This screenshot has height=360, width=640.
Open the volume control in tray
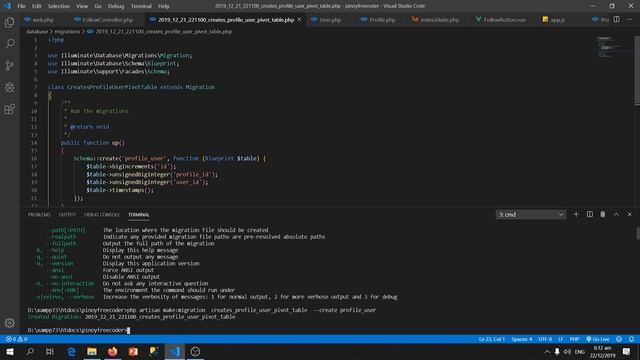pyautogui.click(x=567, y=351)
